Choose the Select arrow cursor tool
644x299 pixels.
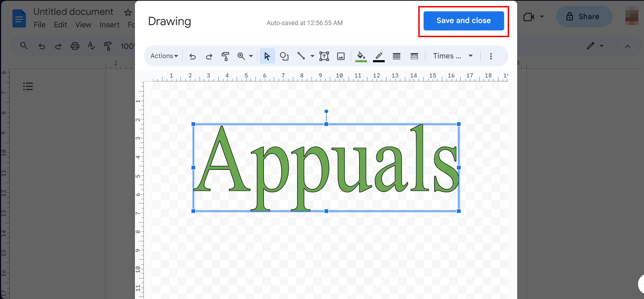pyautogui.click(x=267, y=56)
